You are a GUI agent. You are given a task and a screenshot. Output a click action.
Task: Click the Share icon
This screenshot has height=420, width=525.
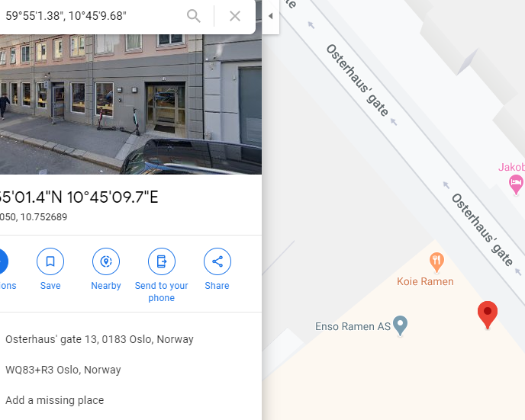[x=217, y=261]
